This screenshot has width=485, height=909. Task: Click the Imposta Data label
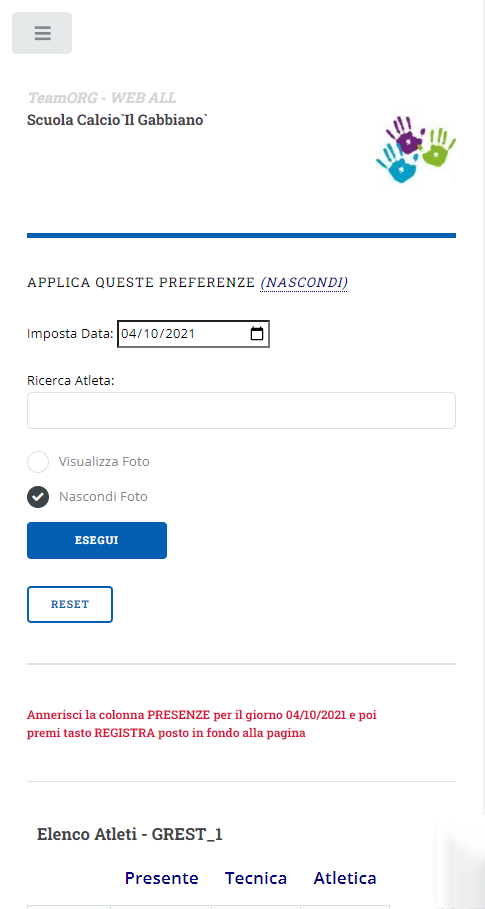pos(70,334)
